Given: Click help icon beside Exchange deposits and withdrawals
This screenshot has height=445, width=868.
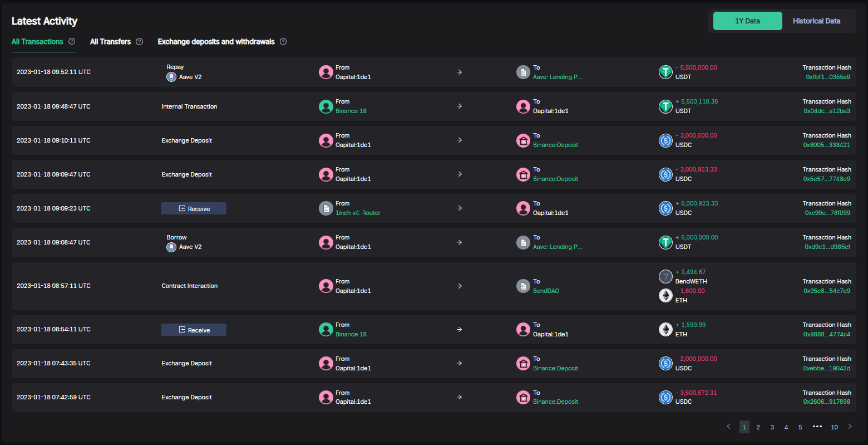Looking at the screenshot, I should (283, 41).
